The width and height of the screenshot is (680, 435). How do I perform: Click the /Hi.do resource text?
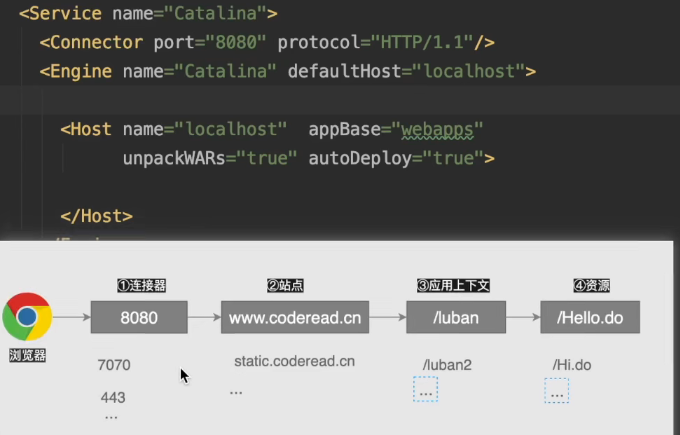572,365
